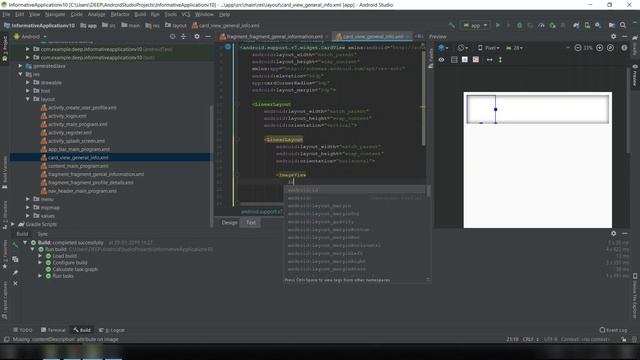The height and width of the screenshot is (360, 640).
Task: Toggle the Favorites side tool window
Action: pos(4,255)
